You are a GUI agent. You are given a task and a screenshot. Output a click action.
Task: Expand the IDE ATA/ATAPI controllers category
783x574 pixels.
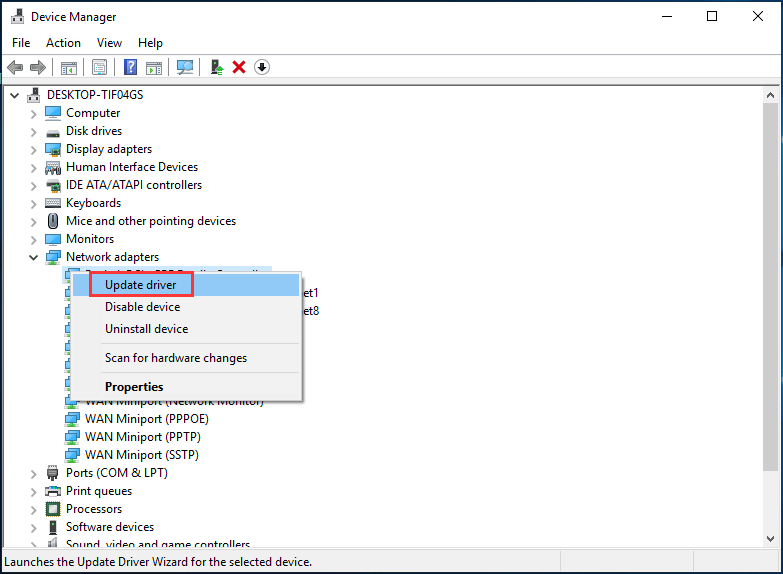pos(33,186)
